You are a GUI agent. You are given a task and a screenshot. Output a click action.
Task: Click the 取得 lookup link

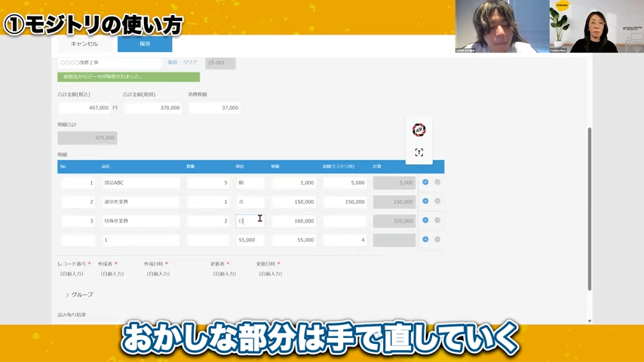[x=172, y=63]
